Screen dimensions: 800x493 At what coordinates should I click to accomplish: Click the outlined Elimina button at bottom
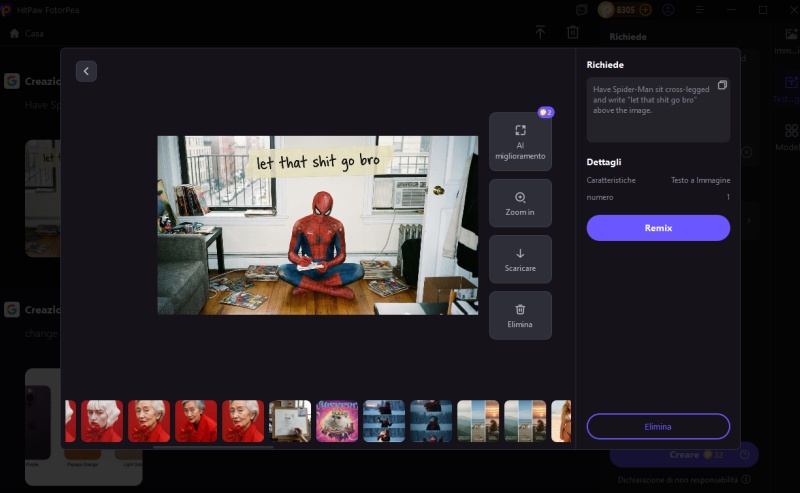tap(658, 426)
